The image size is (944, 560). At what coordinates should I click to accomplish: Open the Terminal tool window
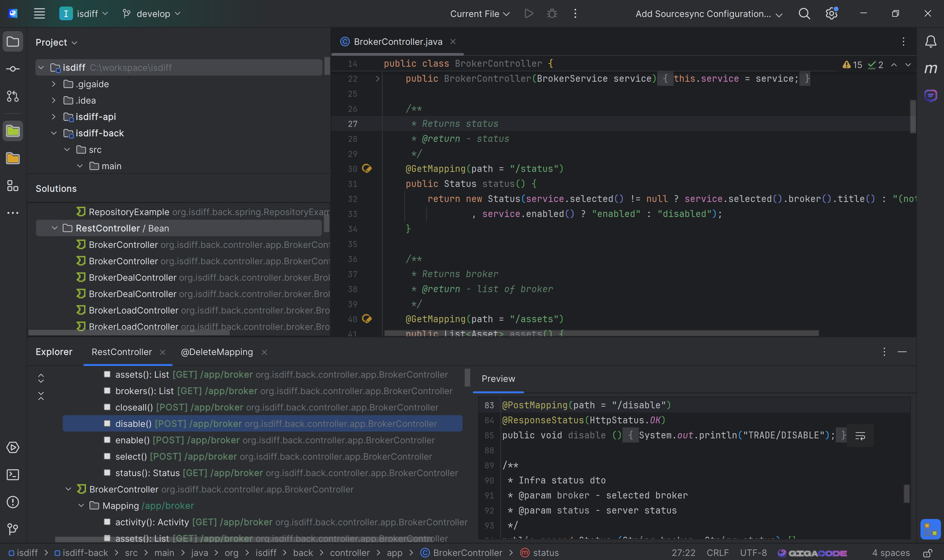(13, 475)
